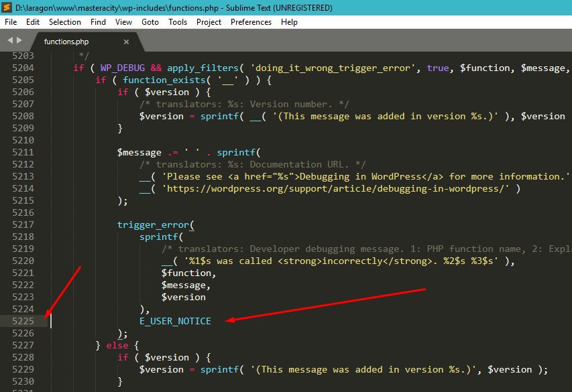The image size is (572, 392).
Task: Click if ( $version ) on line 5228
Action: pos(164,357)
